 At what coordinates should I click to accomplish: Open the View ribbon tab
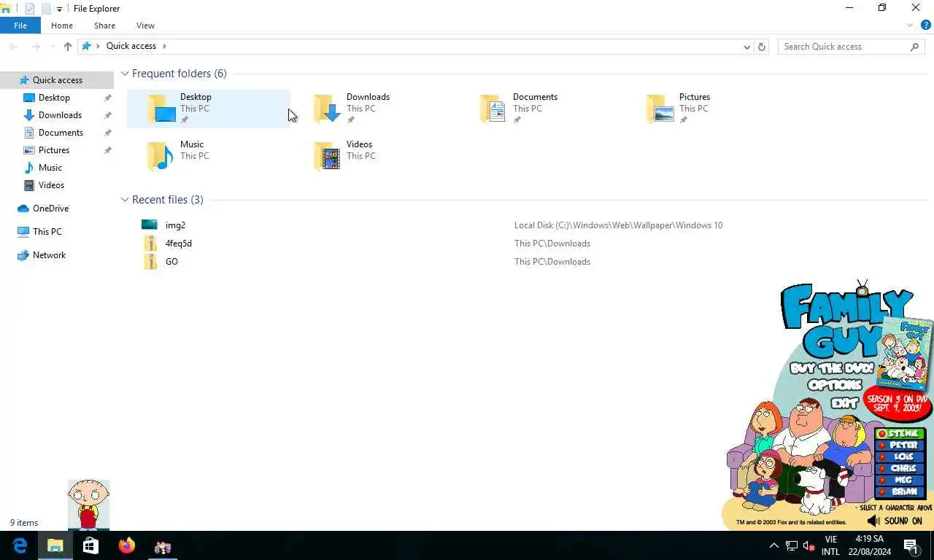coord(145,26)
